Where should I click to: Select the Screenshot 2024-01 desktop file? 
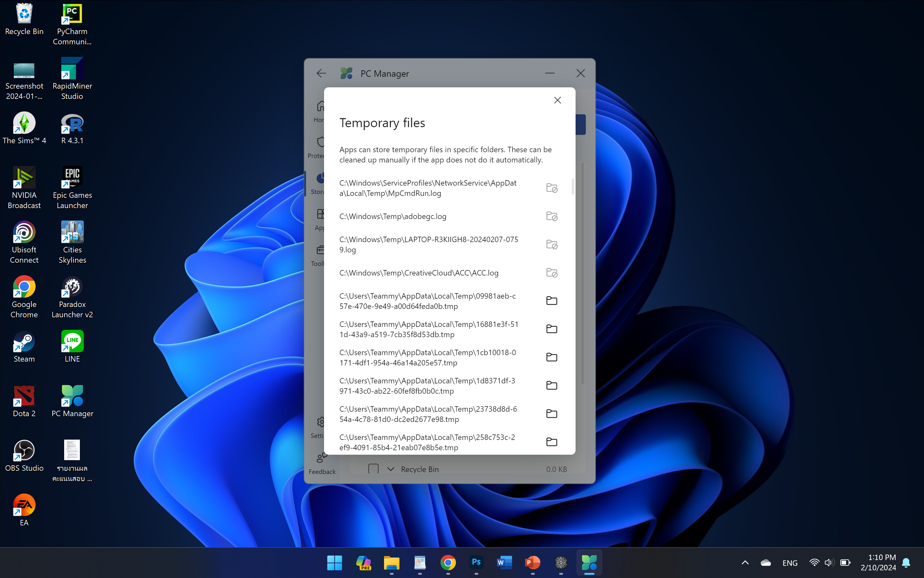point(24,79)
